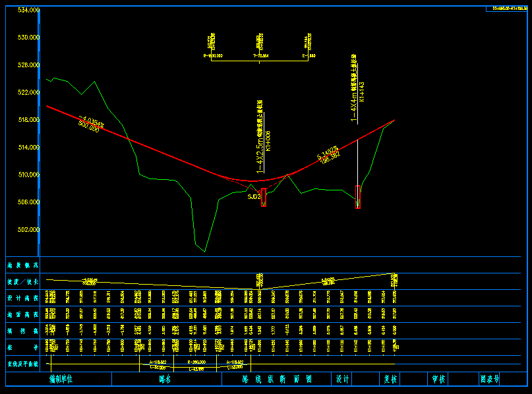Screen dimensions: 532x394
Task: Click the 510.000 elevation axis label
Action: (x=28, y=175)
